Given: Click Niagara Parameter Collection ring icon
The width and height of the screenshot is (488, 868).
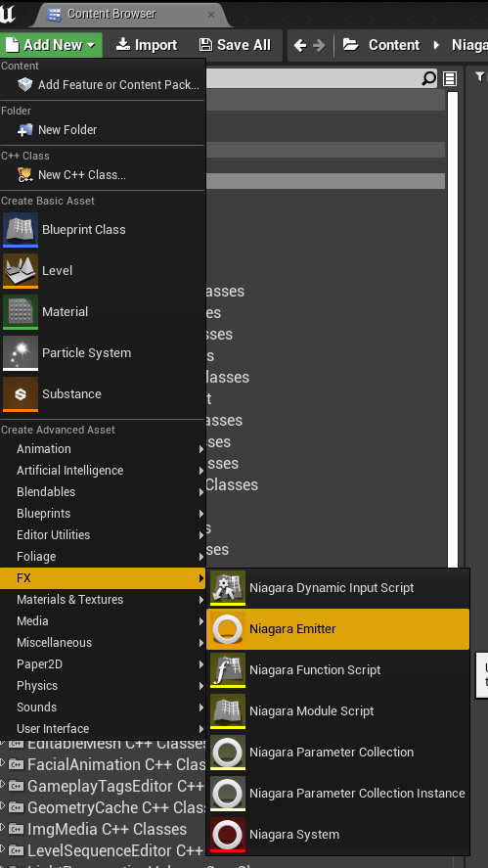Looking at the screenshot, I should (x=228, y=753).
